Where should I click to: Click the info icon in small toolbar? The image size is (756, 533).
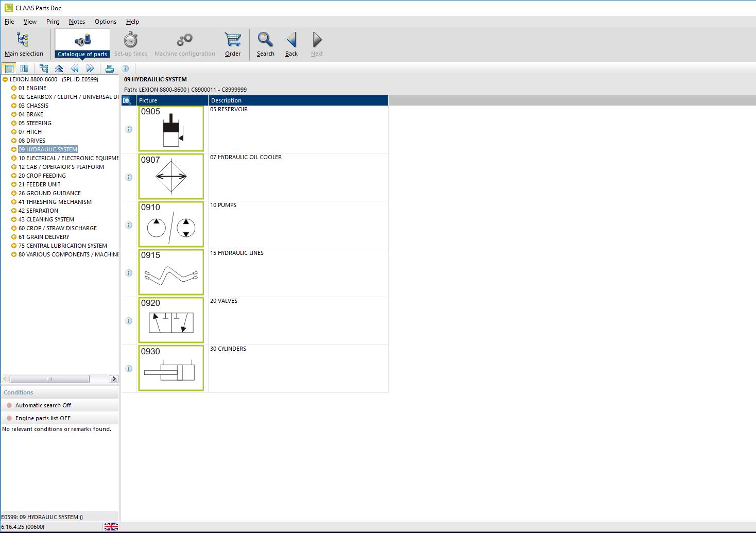pyautogui.click(x=125, y=68)
